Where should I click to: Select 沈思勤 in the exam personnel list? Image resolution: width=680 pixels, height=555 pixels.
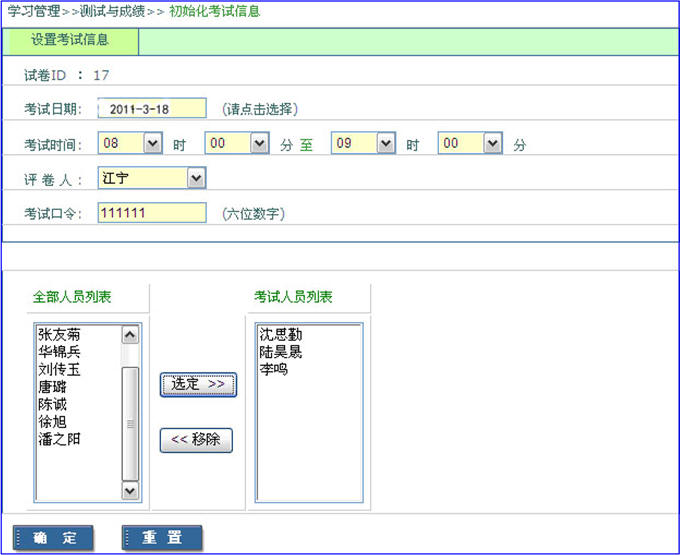(281, 334)
